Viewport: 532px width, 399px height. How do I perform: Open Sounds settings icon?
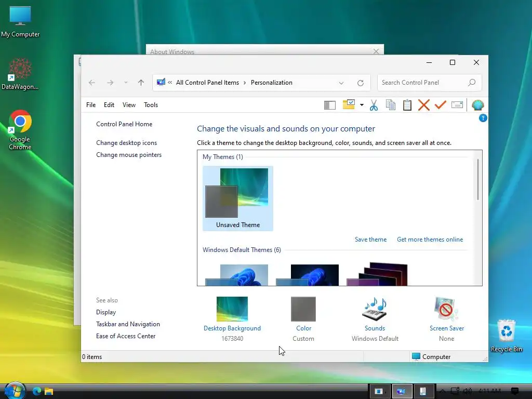[375, 310]
